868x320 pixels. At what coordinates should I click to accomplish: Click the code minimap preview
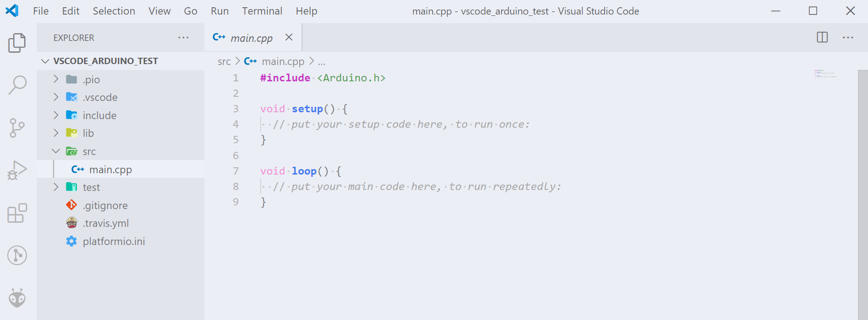(826, 74)
